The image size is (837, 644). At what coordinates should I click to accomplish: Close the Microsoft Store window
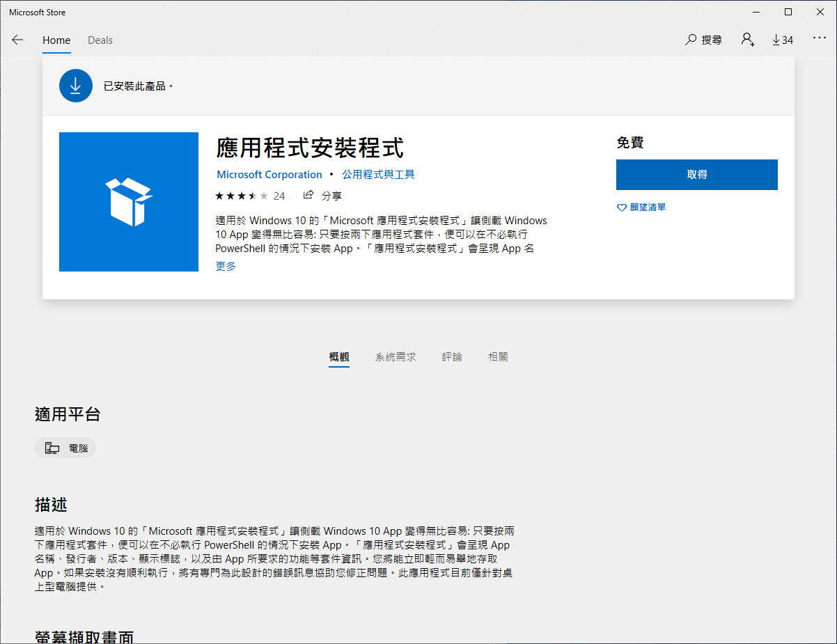click(x=820, y=12)
